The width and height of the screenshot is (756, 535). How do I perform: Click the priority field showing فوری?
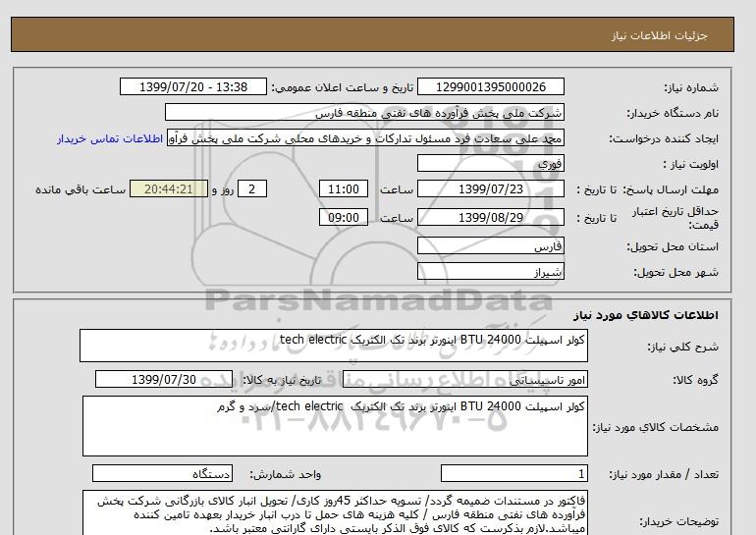tap(490, 163)
